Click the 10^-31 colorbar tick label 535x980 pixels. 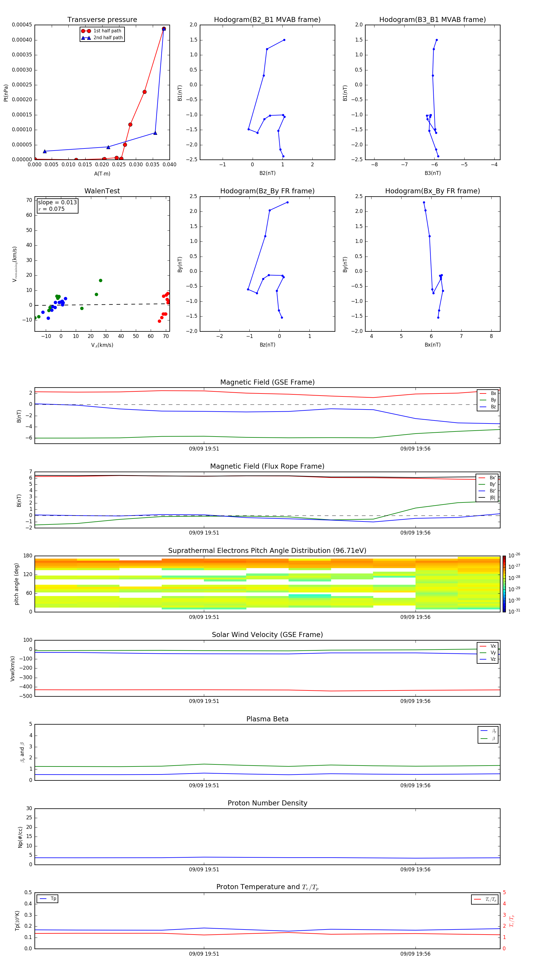(514, 611)
